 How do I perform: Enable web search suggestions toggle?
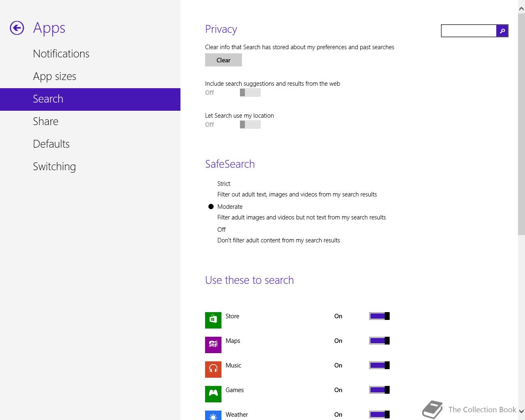coord(250,93)
